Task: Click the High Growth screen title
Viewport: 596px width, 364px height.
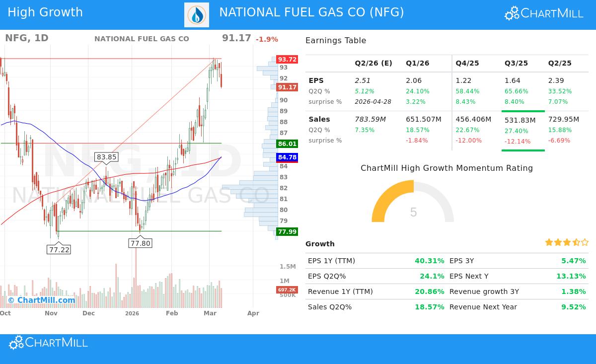Action: 45,12
